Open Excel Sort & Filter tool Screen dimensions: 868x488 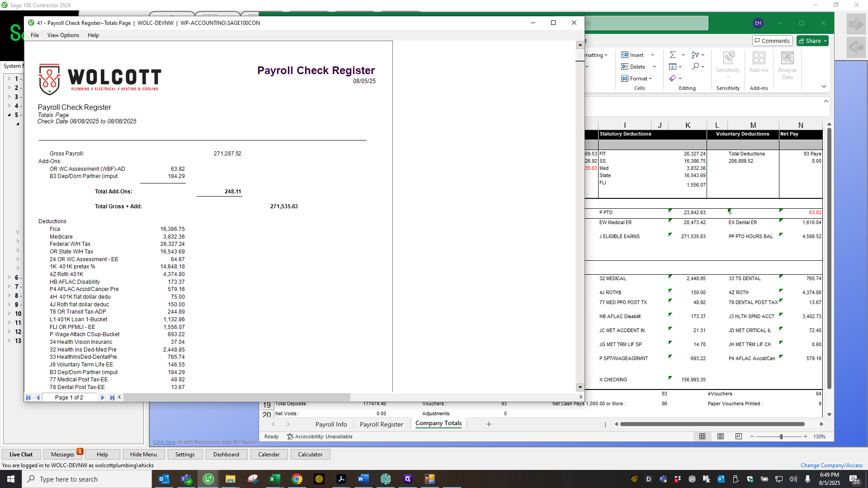tap(695, 55)
